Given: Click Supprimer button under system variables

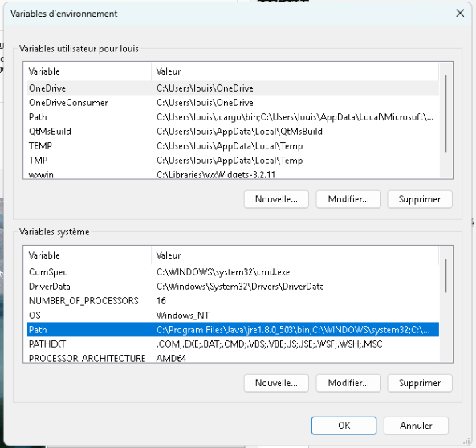Looking at the screenshot, I should [420, 383].
